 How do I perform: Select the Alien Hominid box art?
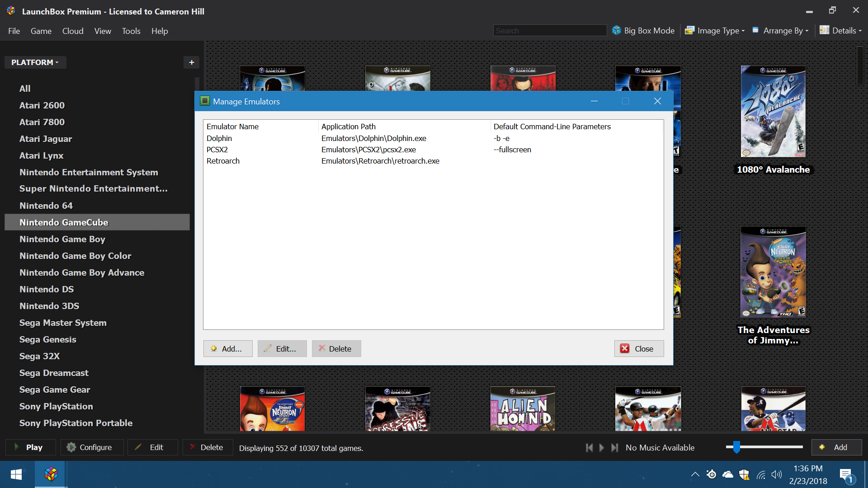click(523, 409)
